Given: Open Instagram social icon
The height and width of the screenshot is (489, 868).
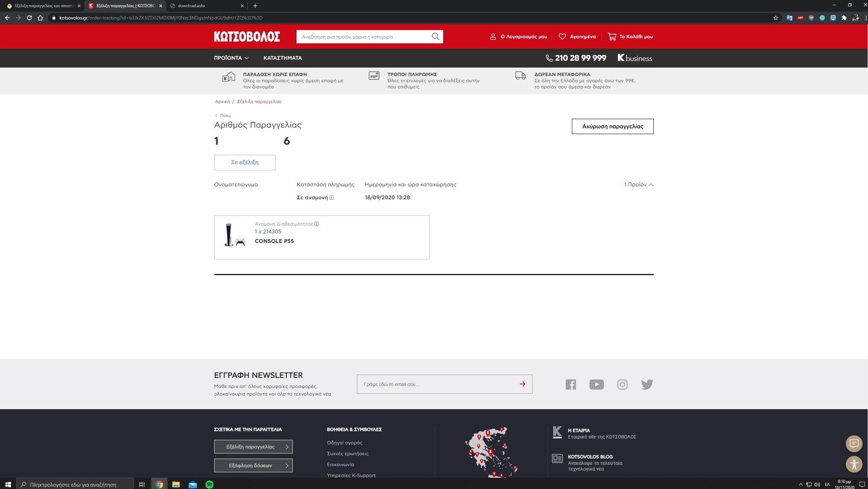Looking at the screenshot, I should coord(622,384).
